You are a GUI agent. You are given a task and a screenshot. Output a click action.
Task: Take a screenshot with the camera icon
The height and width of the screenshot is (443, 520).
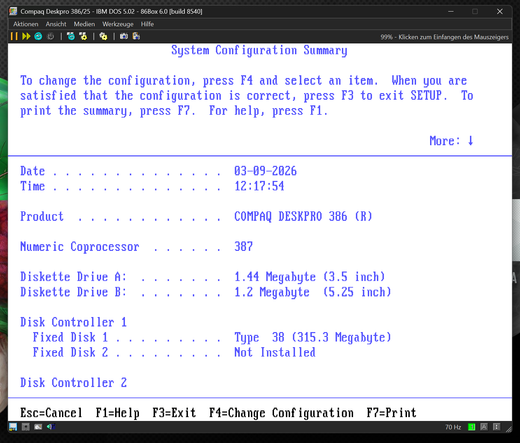124,36
